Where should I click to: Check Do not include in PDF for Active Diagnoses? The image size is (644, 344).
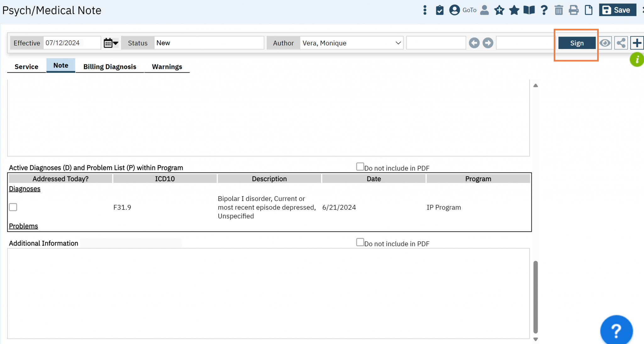(360, 167)
